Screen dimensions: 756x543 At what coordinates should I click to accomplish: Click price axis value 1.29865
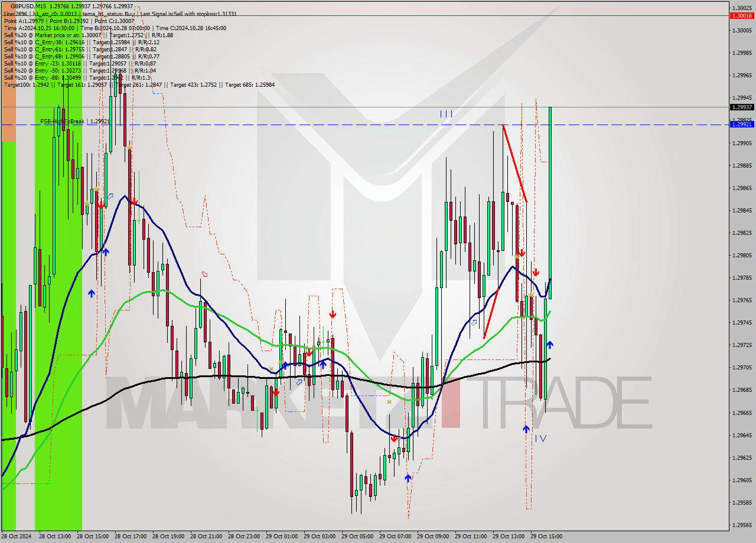[x=742, y=188]
